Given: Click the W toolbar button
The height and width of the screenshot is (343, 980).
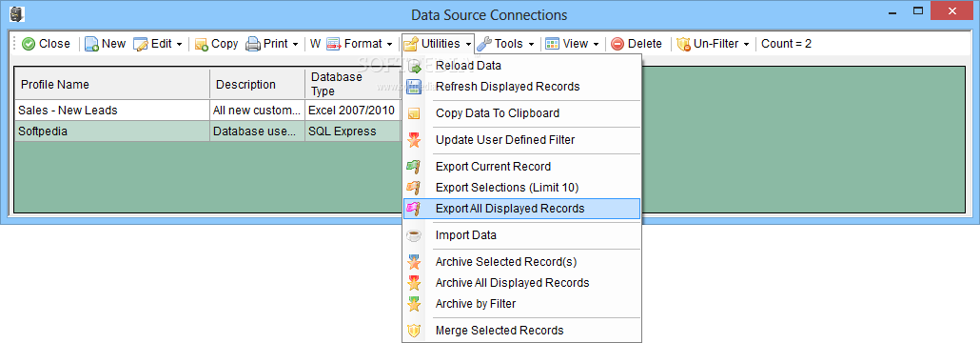Looking at the screenshot, I should pyautogui.click(x=315, y=44).
